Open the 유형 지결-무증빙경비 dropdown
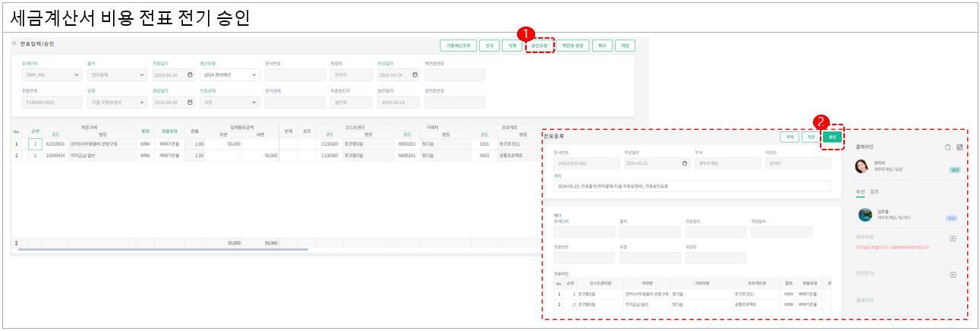Viewport: 980px width, 331px height. [x=143, y=102]
